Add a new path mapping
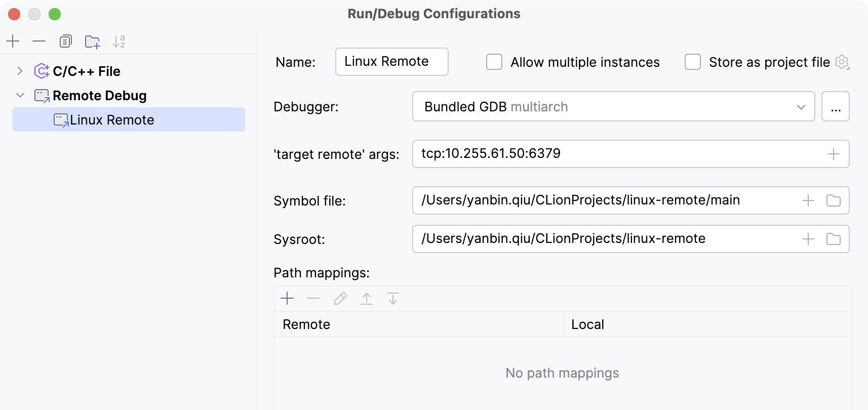The image size is (868, 410). coord(287,299)
